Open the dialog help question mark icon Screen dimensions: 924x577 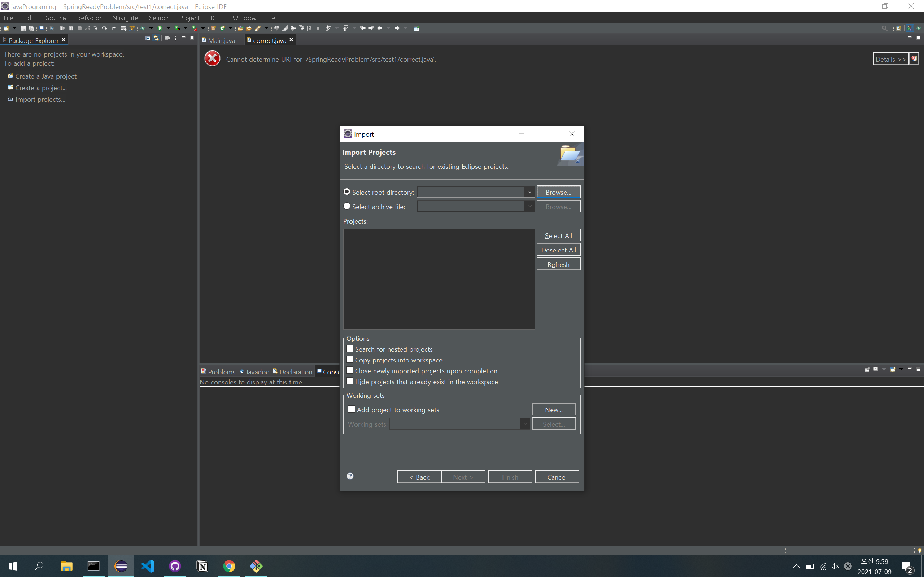pos(350,476)
